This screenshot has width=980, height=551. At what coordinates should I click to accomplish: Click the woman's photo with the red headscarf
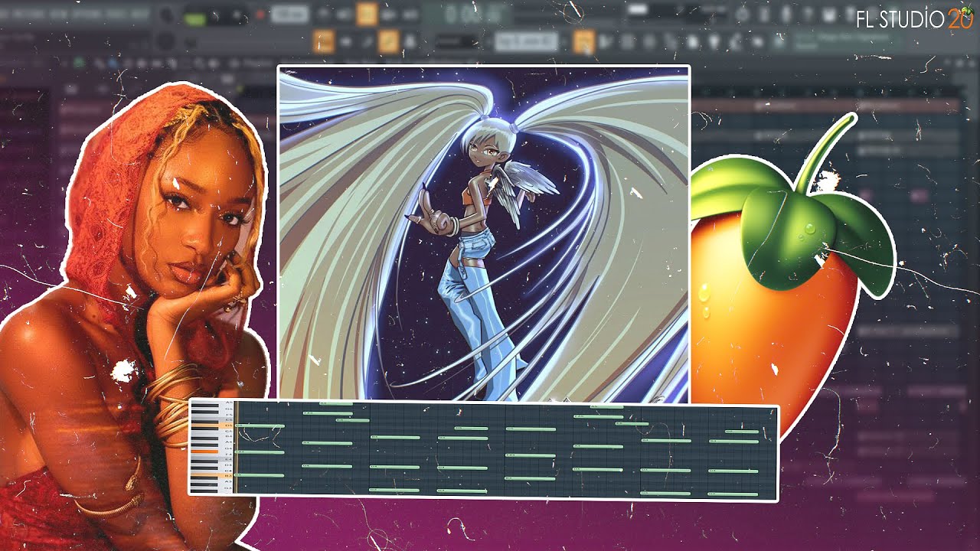(134, 314)
